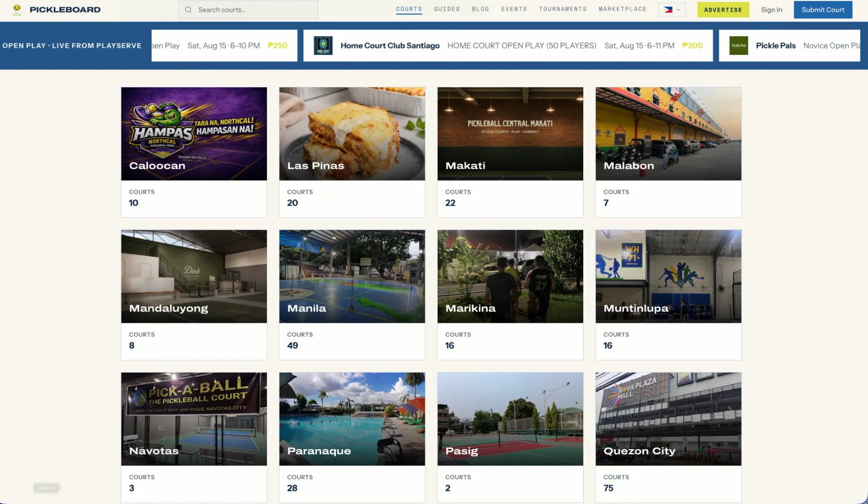Open the Malabon city thumbnail

pyautogui.click(x=668, y=134)
